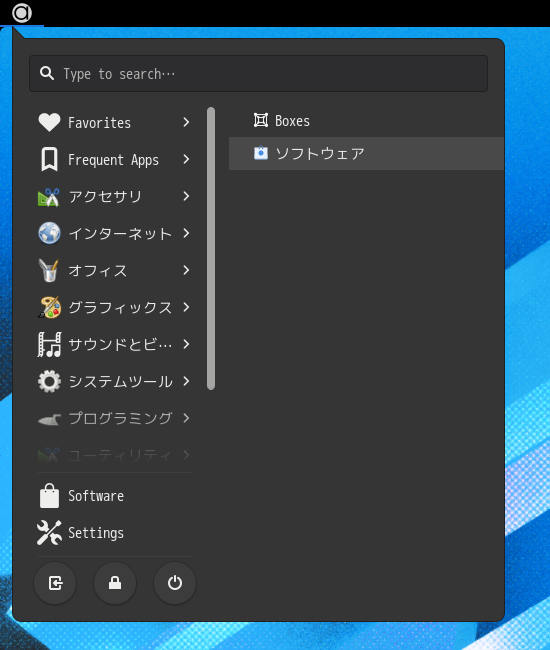The image size is (550, 650).
Task: Expand the システムツール chevron arrow
Action: (x=186, y=381)
